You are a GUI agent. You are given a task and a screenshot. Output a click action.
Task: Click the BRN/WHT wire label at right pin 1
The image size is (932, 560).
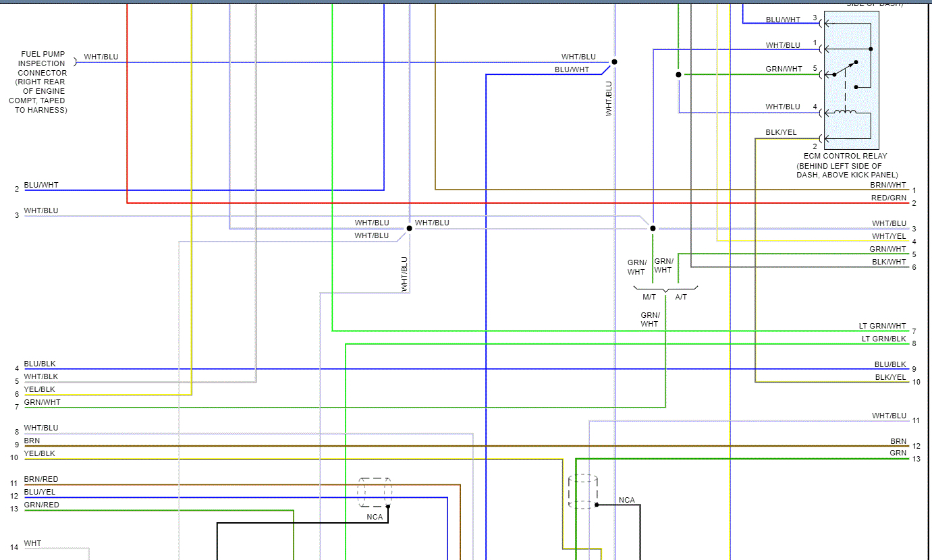tap(888, 185)
